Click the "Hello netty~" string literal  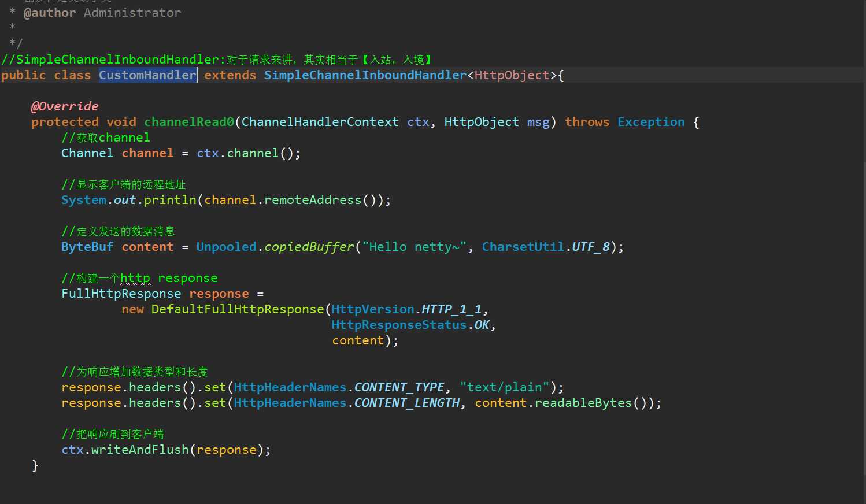click(x=415, y=247)
